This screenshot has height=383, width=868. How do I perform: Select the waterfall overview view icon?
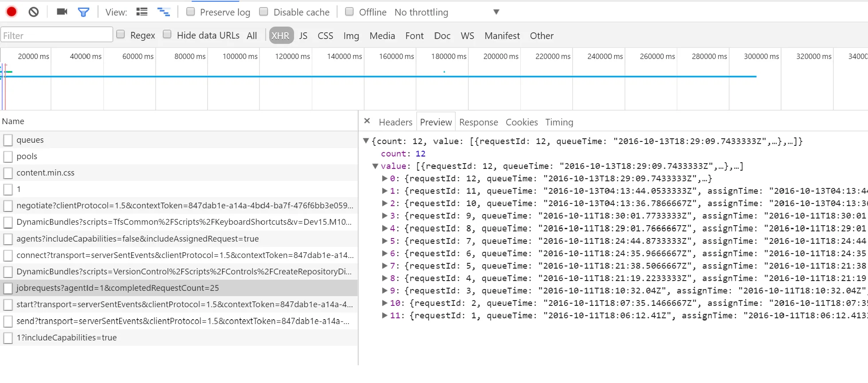164,12
